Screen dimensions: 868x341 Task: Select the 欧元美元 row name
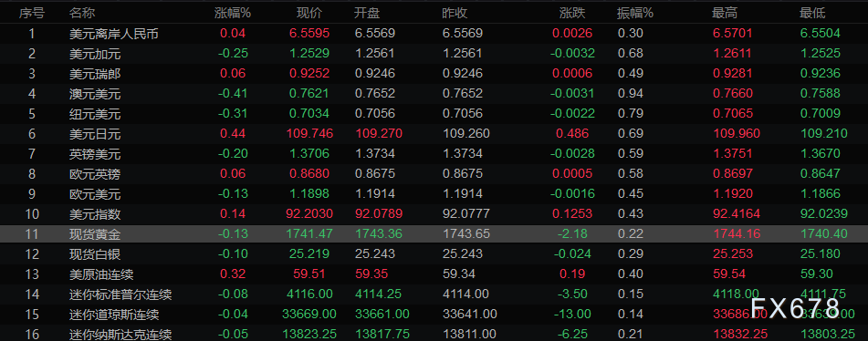(x=95, y=194)
